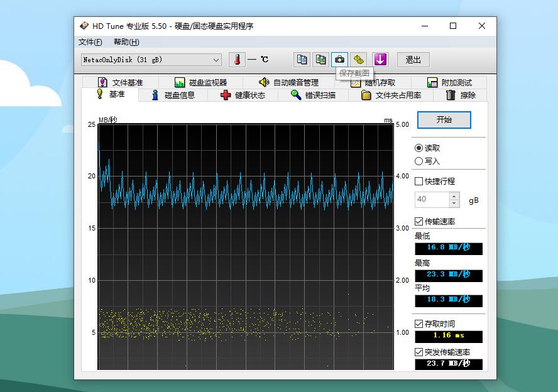Open options via the yellow wrench icon
This screenshot has height=392, width=558.
pyautogui.click(x=358, y=60)
